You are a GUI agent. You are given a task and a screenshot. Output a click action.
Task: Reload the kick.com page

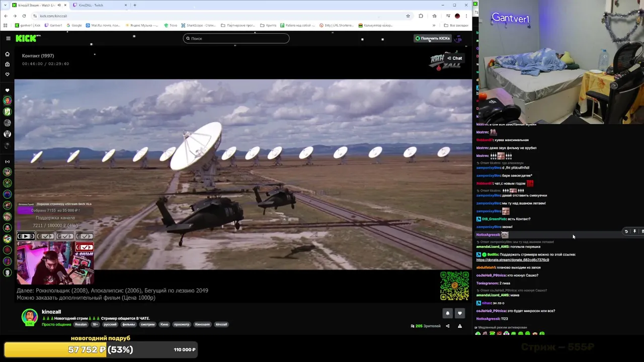(x=24, y=16)
